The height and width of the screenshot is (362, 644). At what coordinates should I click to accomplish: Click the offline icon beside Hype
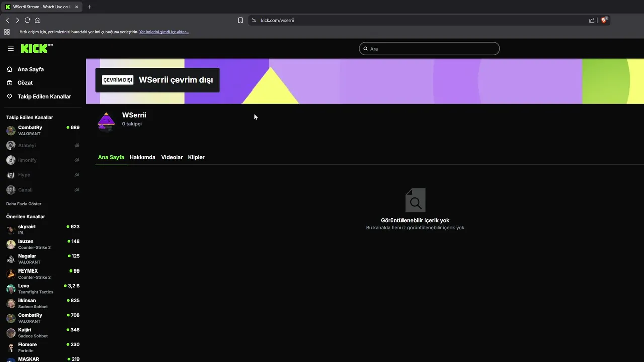click(x=77, y=175)
